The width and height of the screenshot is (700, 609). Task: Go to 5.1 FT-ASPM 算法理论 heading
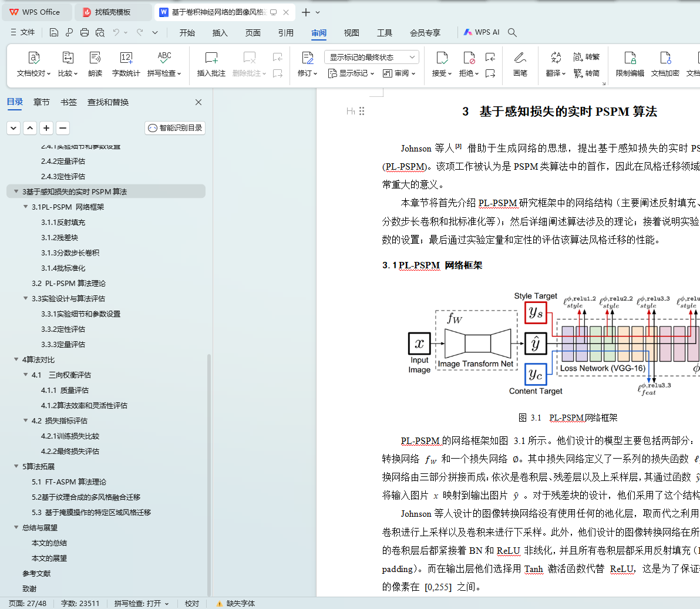(69, 482)
